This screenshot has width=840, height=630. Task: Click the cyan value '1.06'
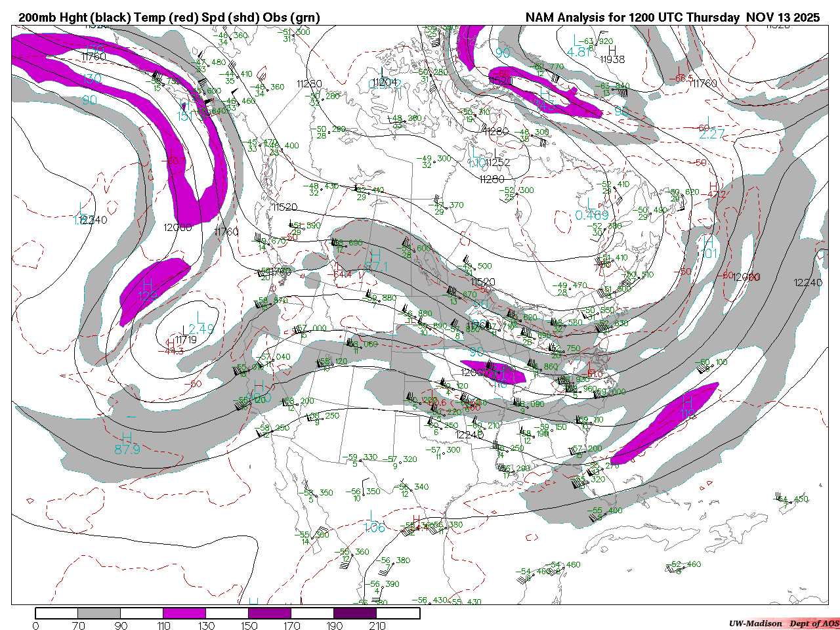(x=375, y=528)
